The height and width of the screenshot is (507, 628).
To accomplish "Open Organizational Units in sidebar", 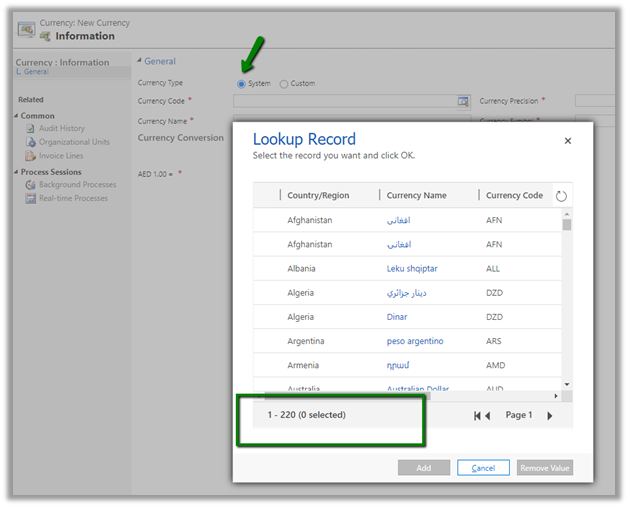I will [73, 142].
